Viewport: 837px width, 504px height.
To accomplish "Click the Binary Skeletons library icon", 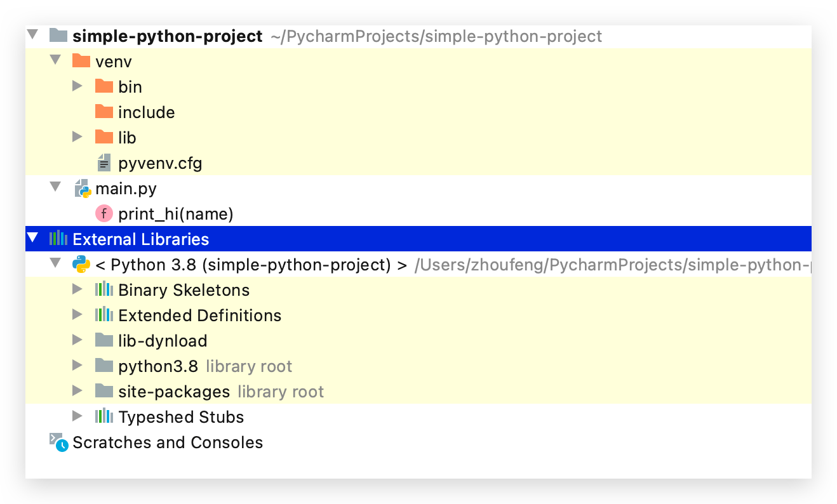I will point(104,289).
